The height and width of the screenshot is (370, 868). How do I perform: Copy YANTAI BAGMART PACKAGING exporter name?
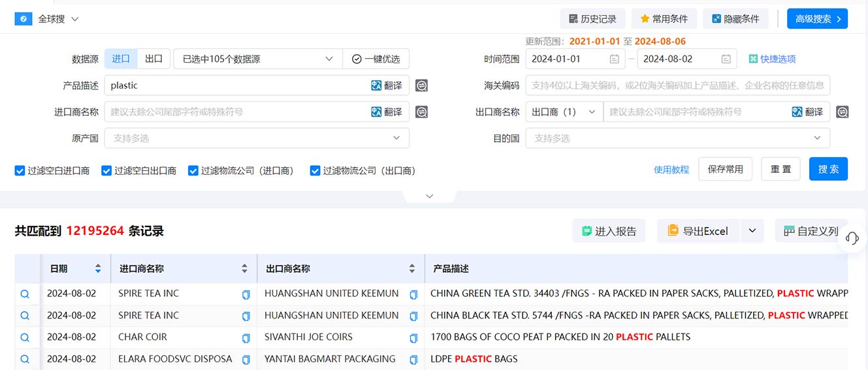tap(413, 360)
